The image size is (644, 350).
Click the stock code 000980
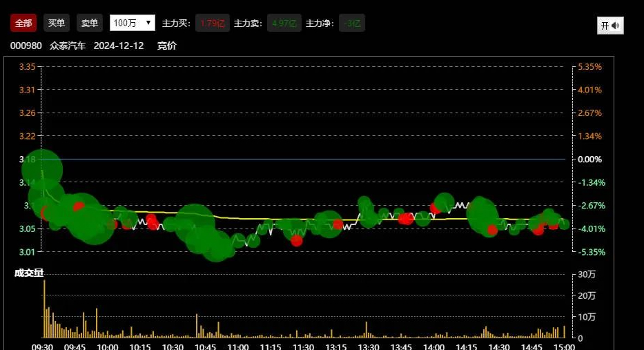pos(26,46)
